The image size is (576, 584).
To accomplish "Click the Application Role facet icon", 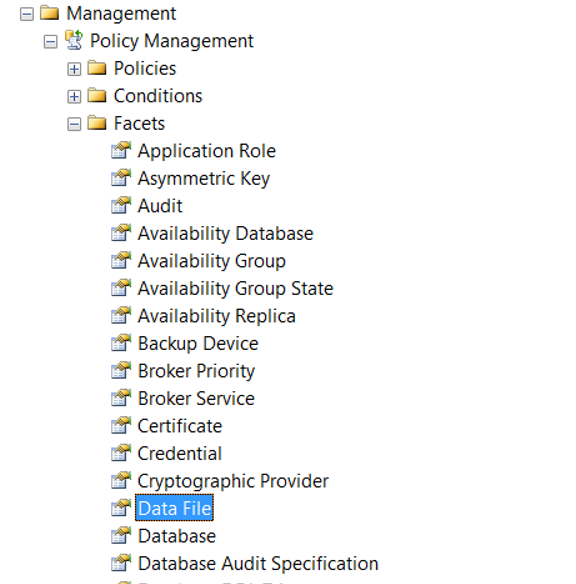I will pyautogui.click(x=121, y=150).
